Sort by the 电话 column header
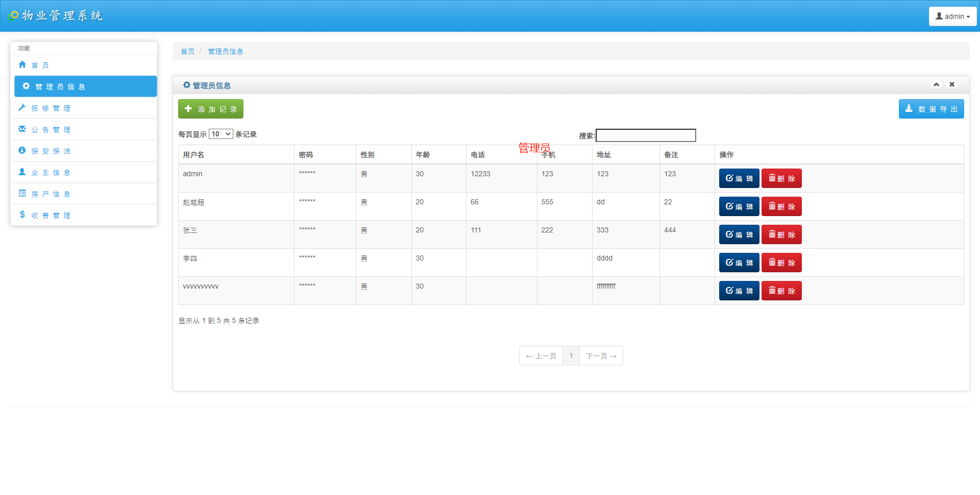 pyautogui.click(x=501, y=154)
